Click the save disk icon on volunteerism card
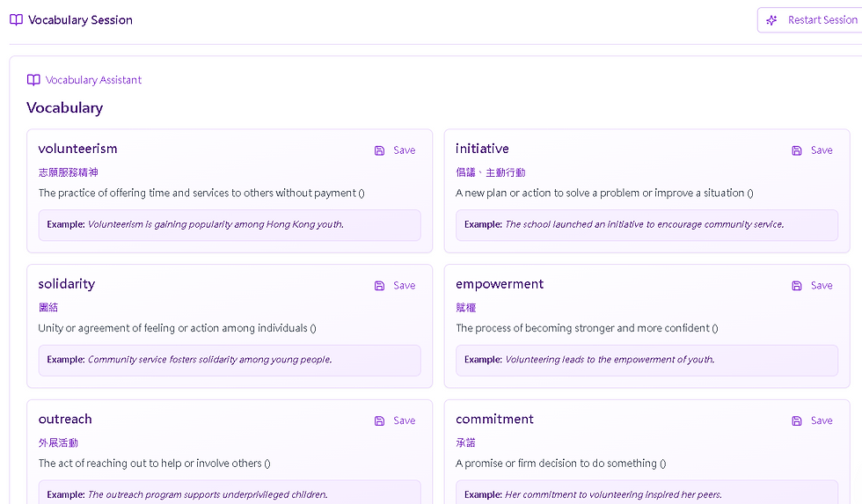Screen dimensions: 862x504 pyautogui.click(x=379, y=150)
